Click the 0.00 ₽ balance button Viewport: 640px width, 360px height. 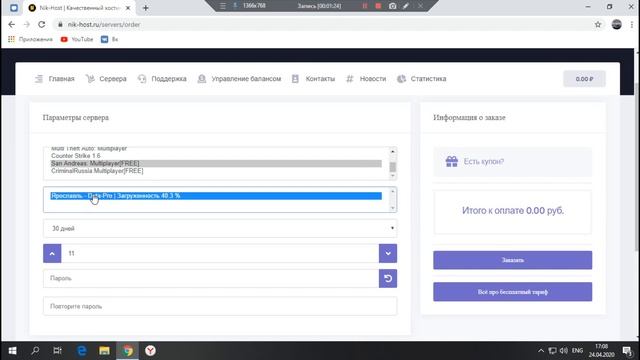[584, 79]
